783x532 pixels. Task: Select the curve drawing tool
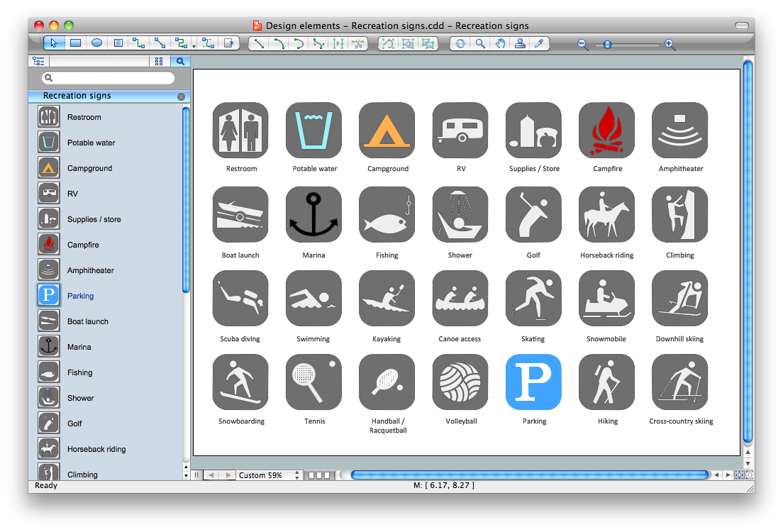coord(279,43)
